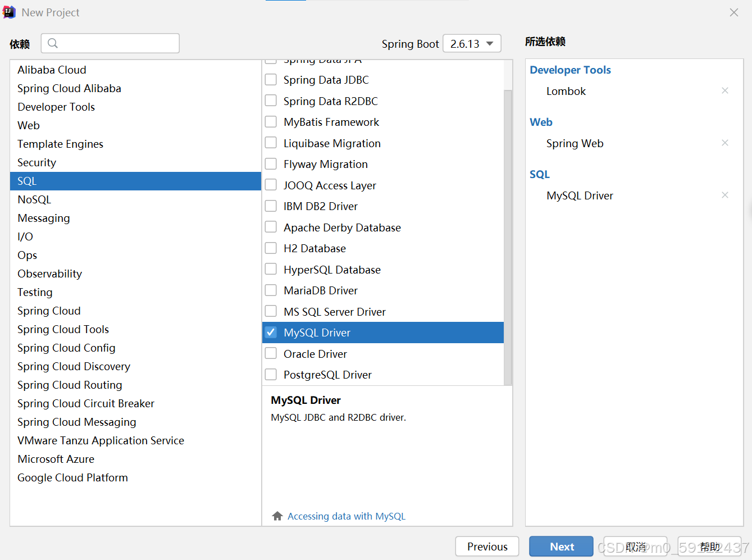
Task: Click the Developer Tools header in selected dependencies
Action: [570, 70]
